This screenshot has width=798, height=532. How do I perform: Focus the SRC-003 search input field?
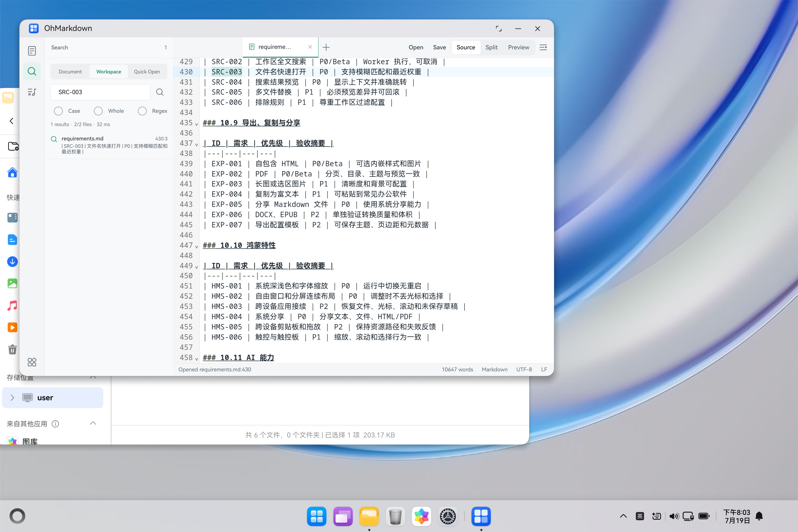click(x=101, y=92)
